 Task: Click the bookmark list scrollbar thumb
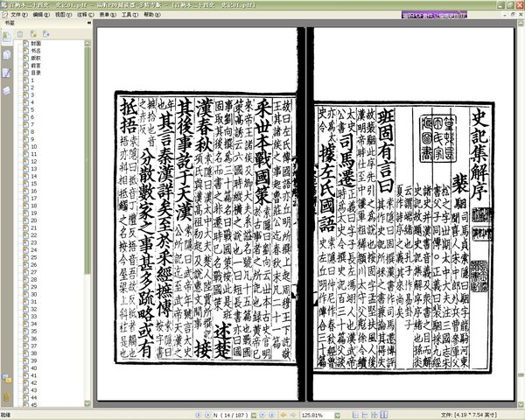[87, 160]
